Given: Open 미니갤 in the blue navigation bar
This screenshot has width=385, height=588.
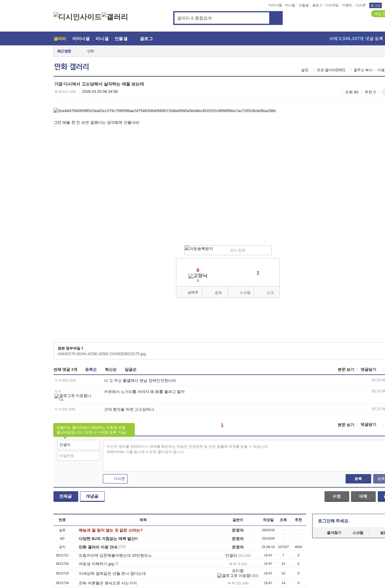Looking at the screenshot, I should [x=102, y=38].
